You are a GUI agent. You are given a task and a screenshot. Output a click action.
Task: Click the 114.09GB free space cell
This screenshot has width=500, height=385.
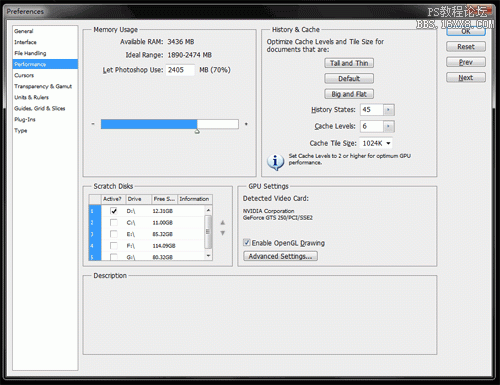[164, 246]
